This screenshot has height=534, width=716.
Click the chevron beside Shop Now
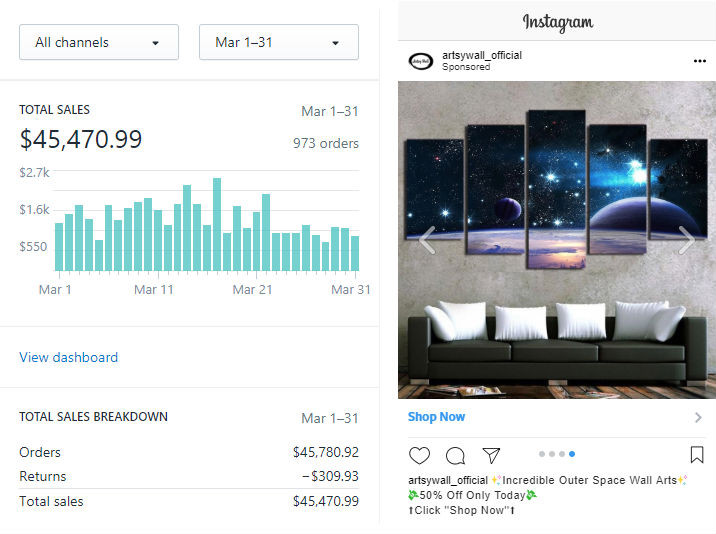698,418
